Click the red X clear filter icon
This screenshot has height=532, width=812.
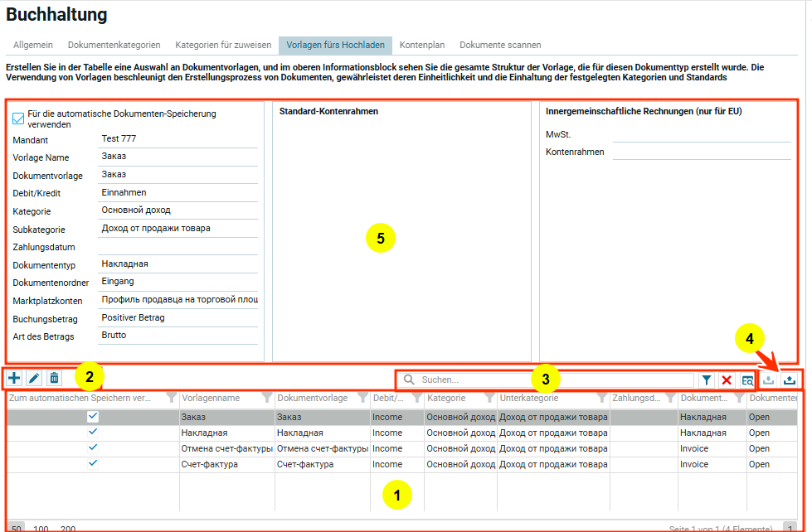pyautogui.click(x=727, y=380)
